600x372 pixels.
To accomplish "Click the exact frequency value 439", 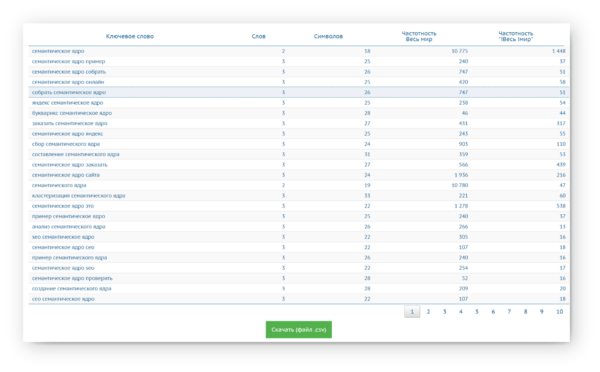I will click(561, 165).
